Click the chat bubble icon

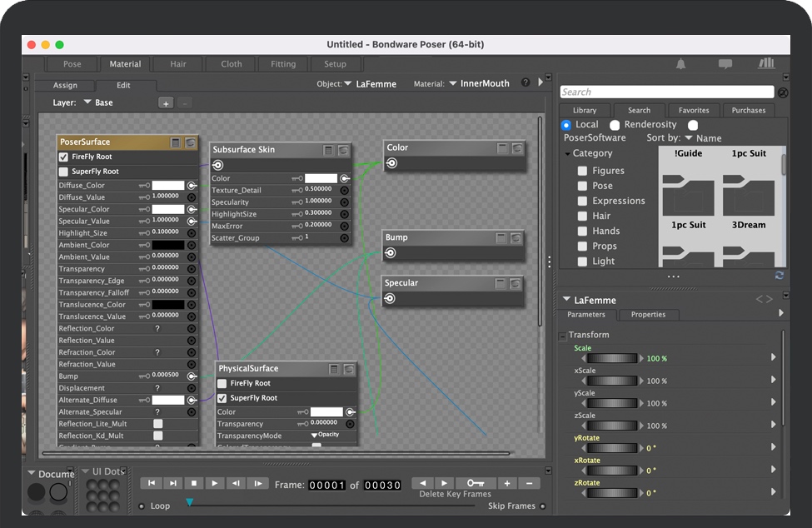(725, 64)
